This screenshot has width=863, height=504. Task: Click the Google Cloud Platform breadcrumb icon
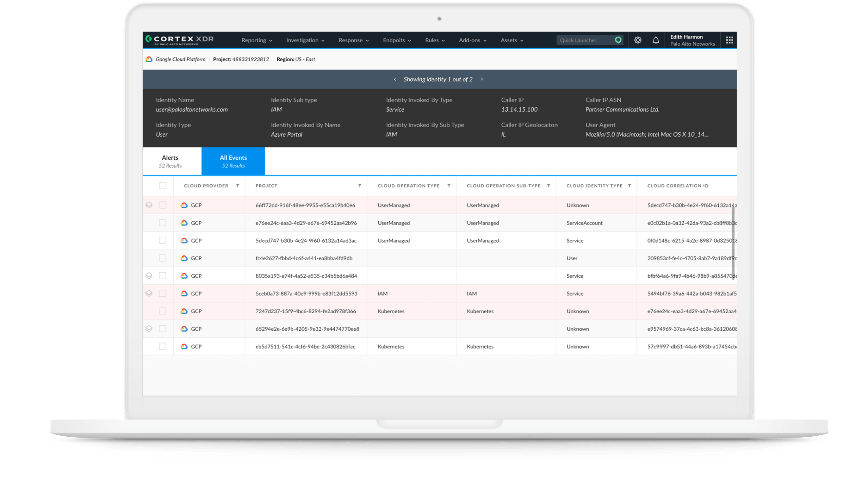[x=149, y=59]
